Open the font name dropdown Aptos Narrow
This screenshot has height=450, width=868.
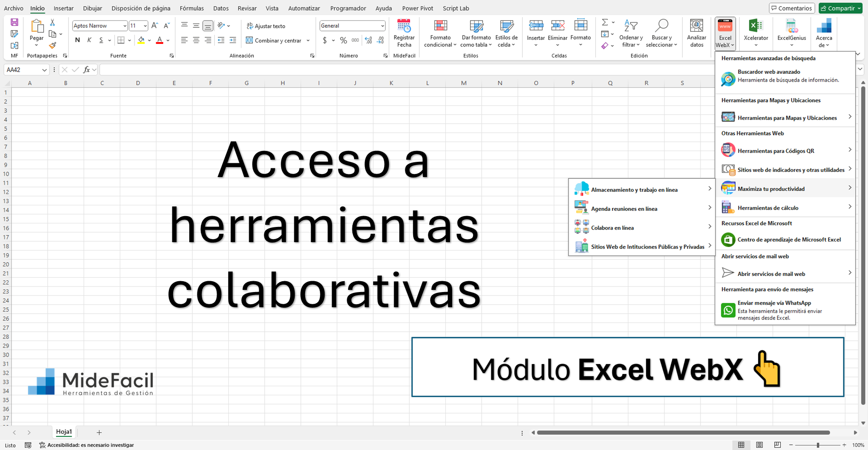click(125, 26)
